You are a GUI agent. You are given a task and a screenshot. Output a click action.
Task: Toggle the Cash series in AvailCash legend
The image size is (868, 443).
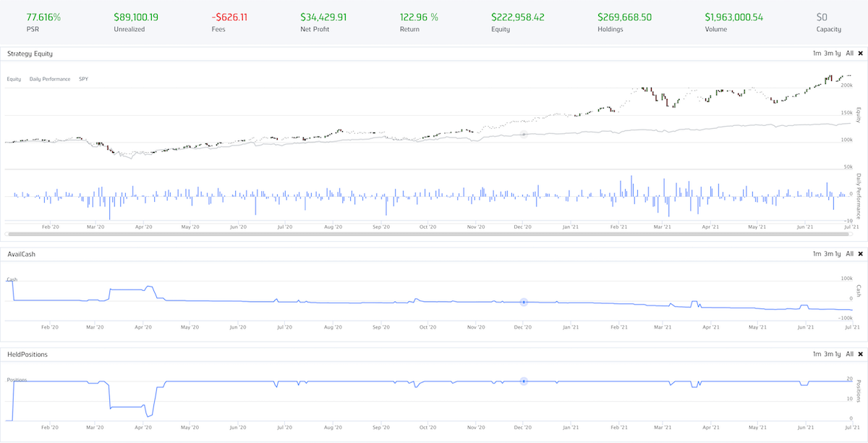pos(12,279)
